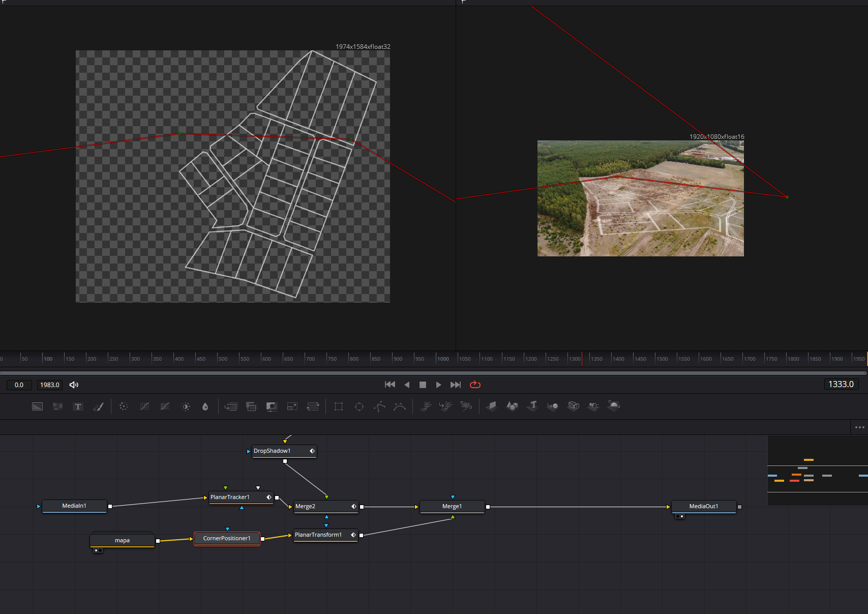This screenshot has width=868, height=614.
Task: Select the MediaOut1 node
Action: (704, 507)
